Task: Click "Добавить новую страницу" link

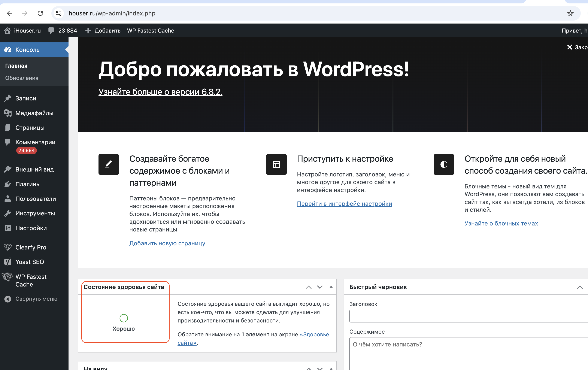Action: click(x=167, y=243)
